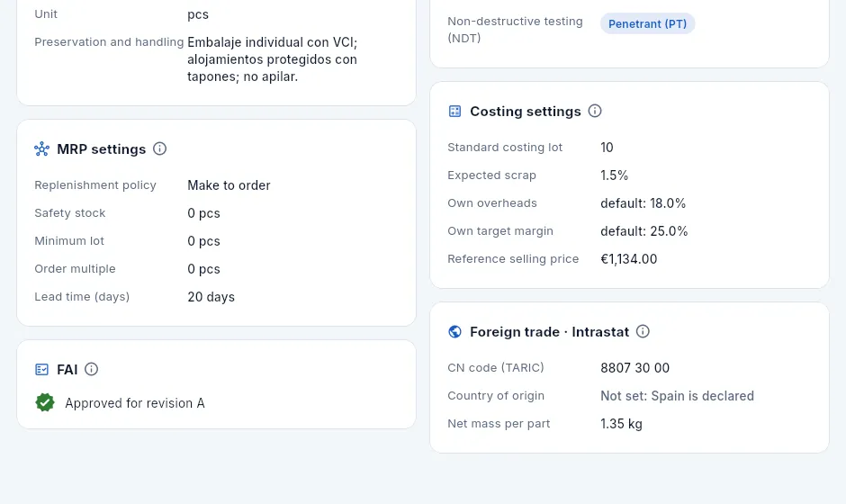Click the 'Own overheads' label
The height and width of the screenshot is (504, 846).
(492, 203)
